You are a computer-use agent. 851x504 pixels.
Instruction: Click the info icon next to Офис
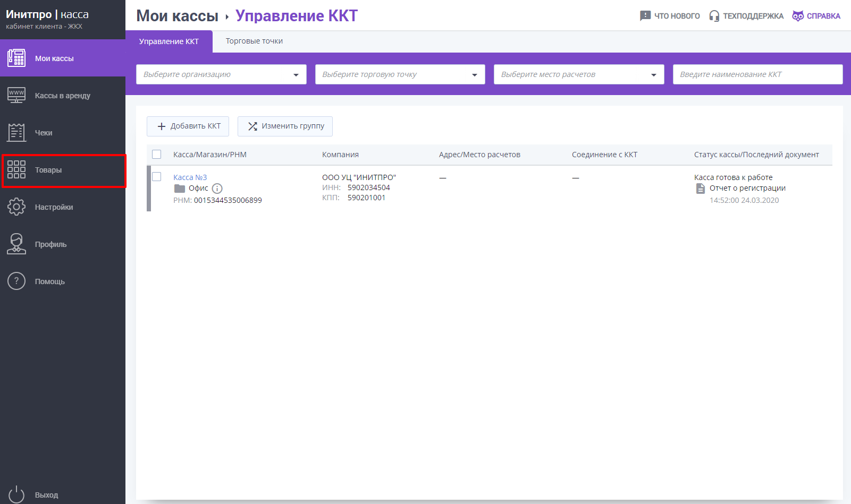pos(217,189)
